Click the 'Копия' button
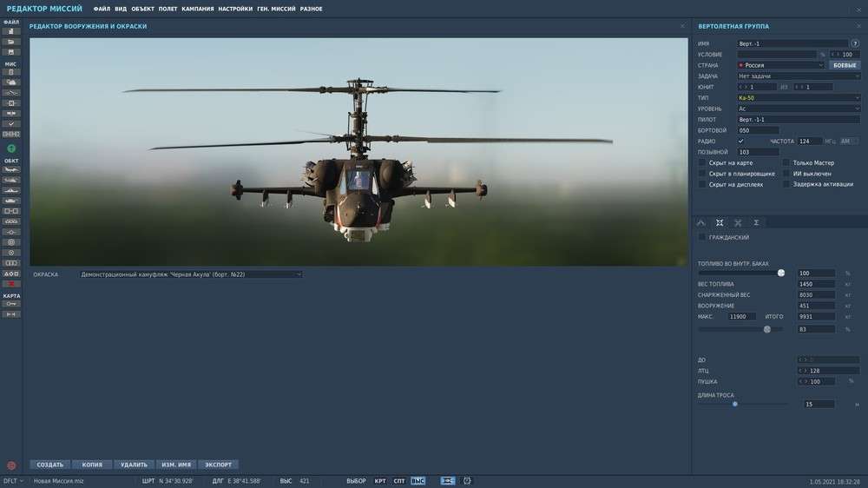The height and width of the screenshot is (488, 868). (92, 465)
